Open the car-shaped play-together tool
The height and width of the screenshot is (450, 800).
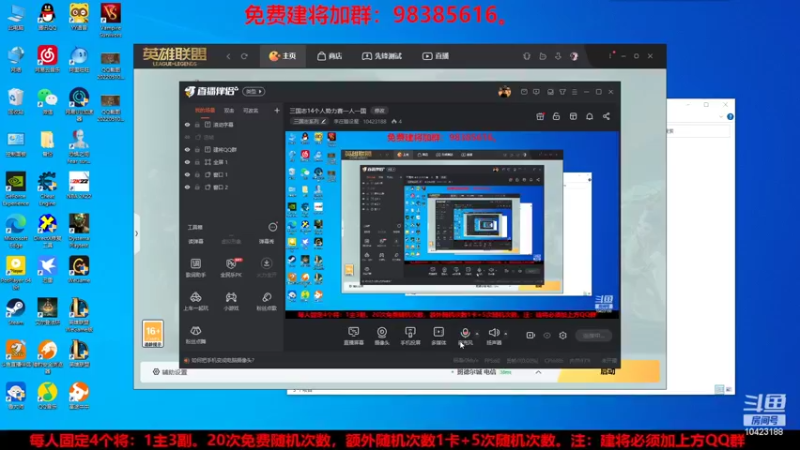click(196, 301)
